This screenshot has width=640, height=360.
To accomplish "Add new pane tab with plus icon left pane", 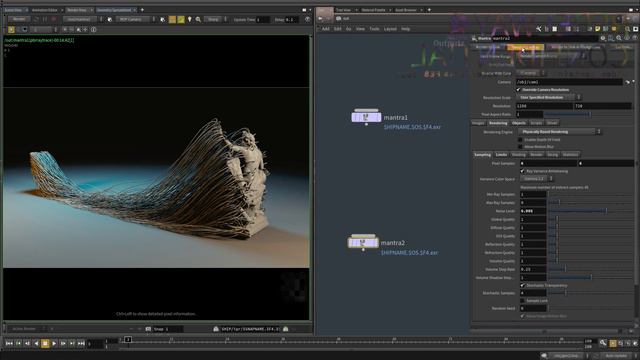I will [x=142, y=10].
